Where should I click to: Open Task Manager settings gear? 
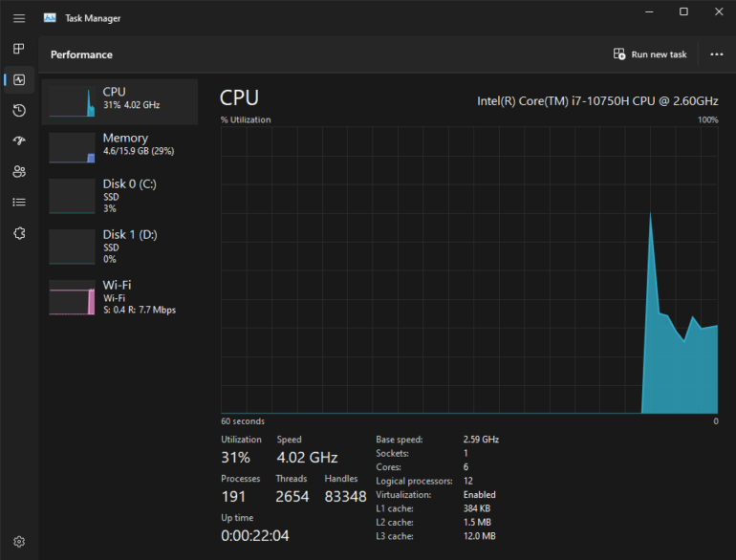point(19,541)
